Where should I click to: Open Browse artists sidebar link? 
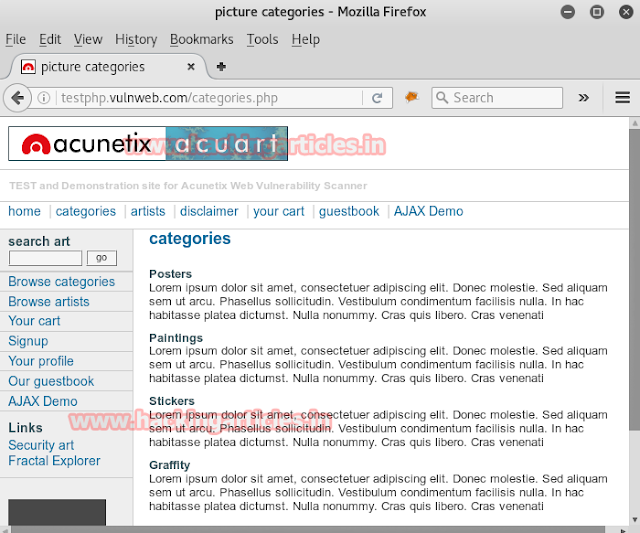click(x=49, y=302)
